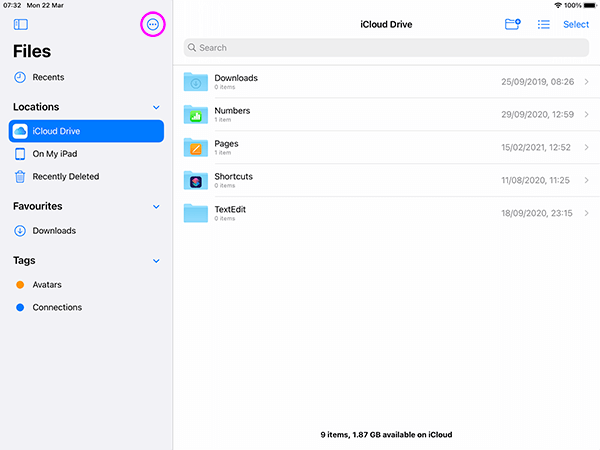
Task: Open the Numbers folder icon
Action: (x=196, y=115)
